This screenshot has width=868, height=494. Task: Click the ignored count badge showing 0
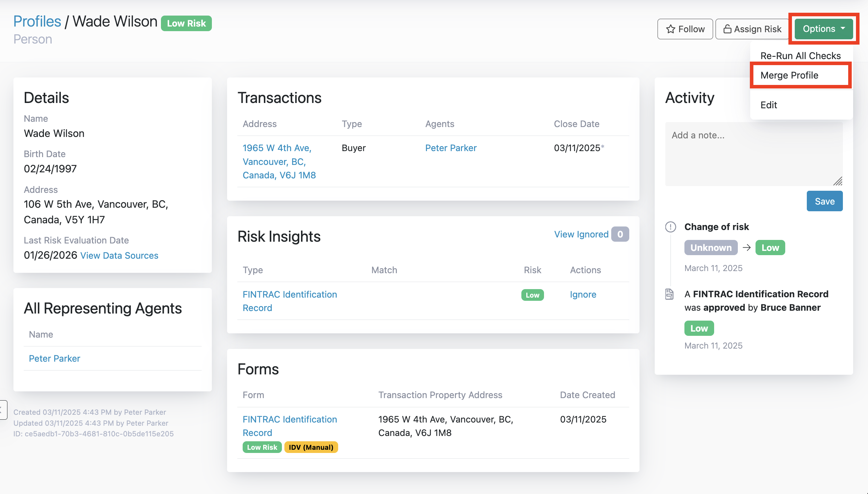tap(620, 234)
